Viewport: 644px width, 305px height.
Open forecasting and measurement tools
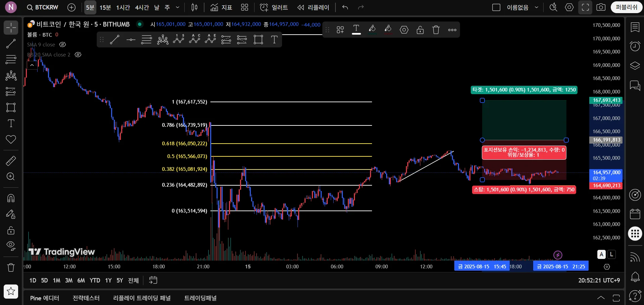[x=11, y=91]
